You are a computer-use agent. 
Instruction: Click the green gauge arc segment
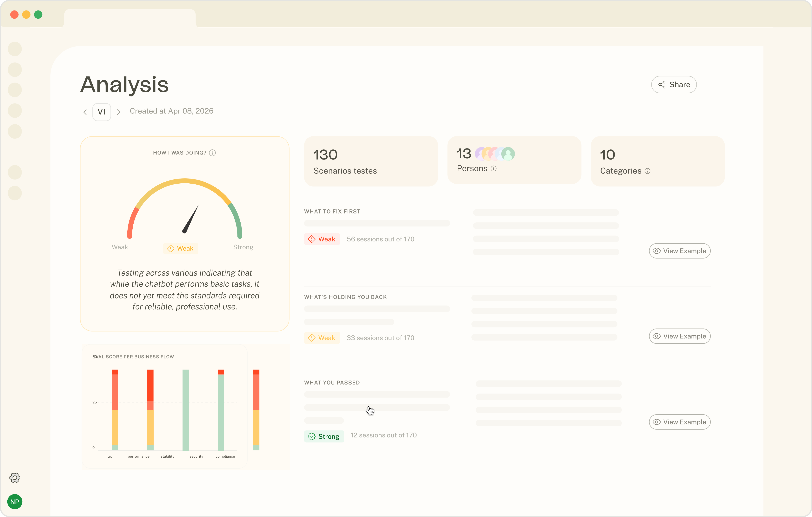237,220
